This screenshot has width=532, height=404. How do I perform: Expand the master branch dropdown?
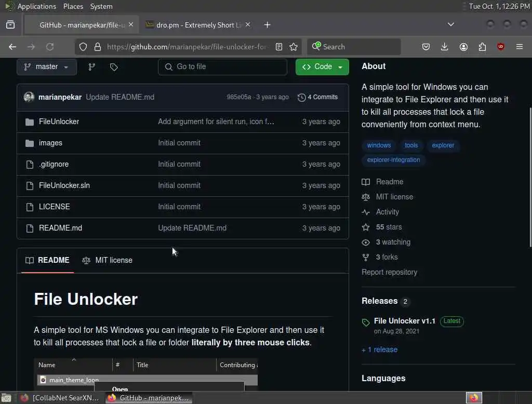(x=47, y=67)
